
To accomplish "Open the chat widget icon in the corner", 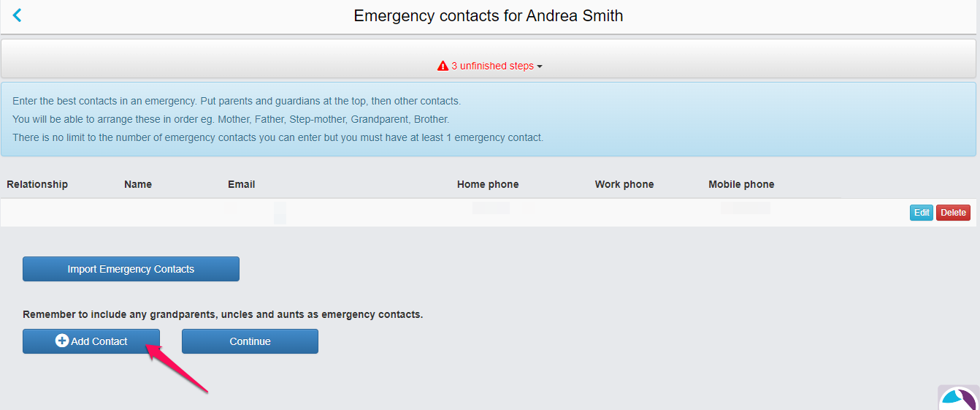I will 959,398.
